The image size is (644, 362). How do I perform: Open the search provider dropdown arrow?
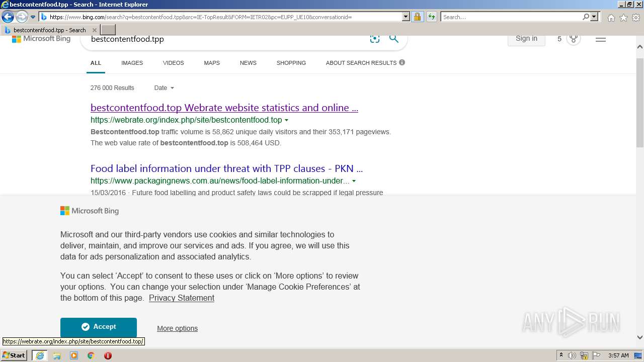(594, 17)
